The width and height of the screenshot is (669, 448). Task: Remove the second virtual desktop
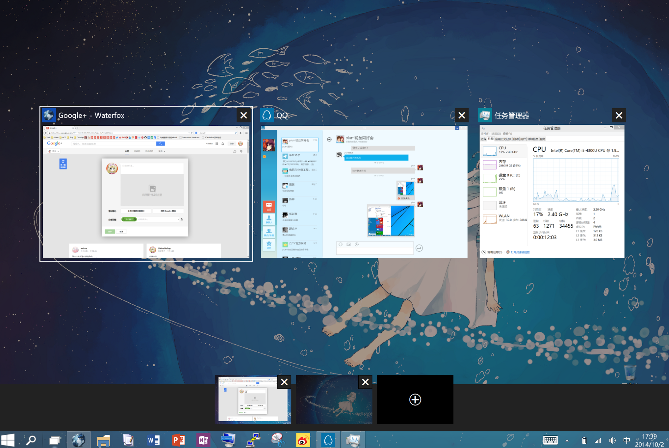(365, 382)
